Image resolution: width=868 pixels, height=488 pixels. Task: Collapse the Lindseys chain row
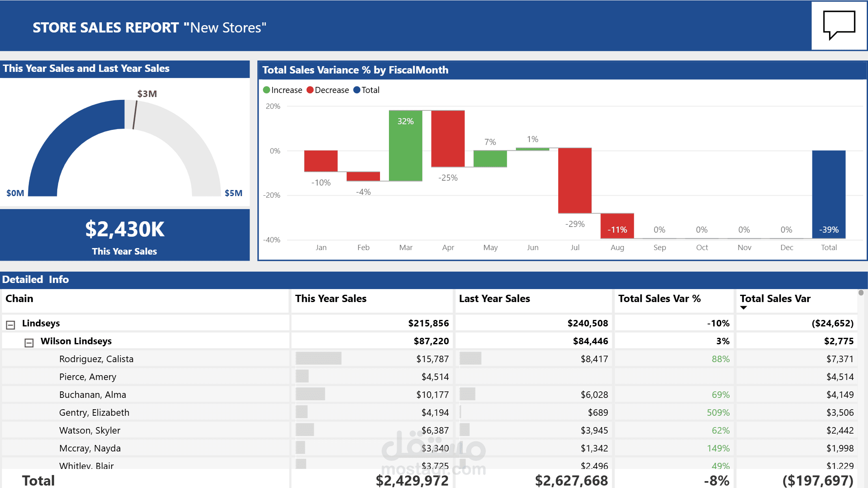coord(11,325)
